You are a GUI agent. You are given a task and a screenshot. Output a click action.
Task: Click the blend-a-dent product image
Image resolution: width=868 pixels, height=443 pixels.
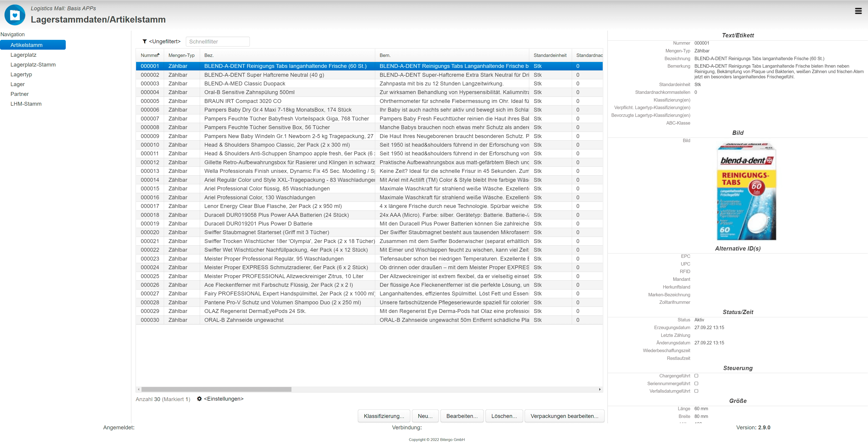tap(747, 191)
